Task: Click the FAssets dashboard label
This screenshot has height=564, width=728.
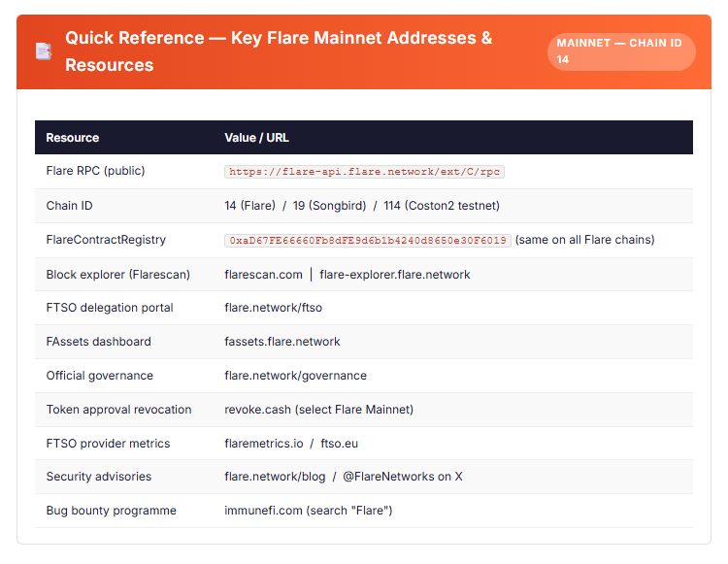Action: tap(98, 342)
